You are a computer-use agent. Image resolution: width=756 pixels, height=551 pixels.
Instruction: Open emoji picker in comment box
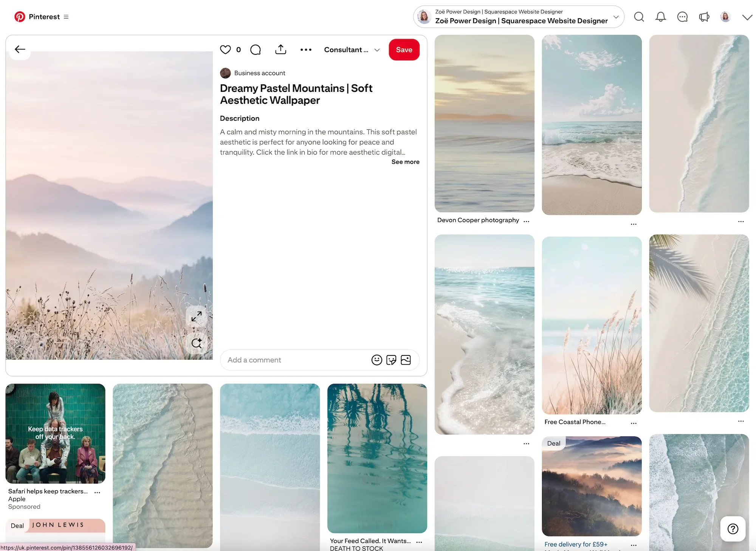(376, 360)
